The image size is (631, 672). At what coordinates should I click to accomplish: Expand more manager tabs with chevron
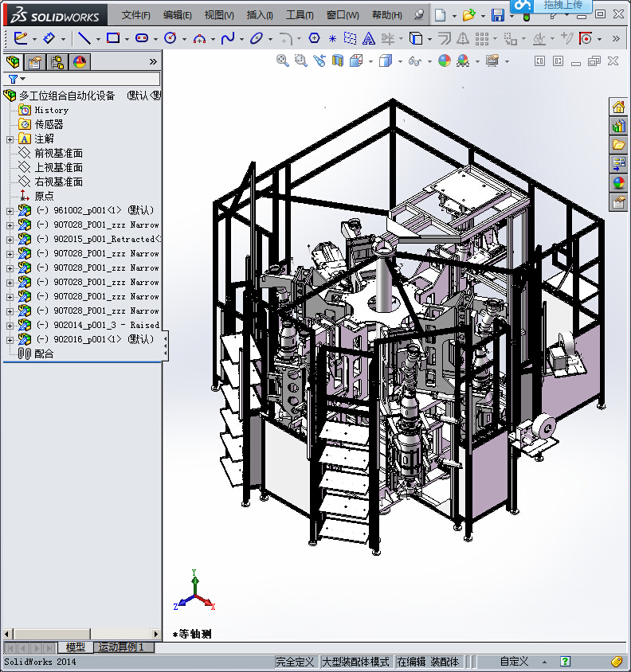(x=153, y=62)
